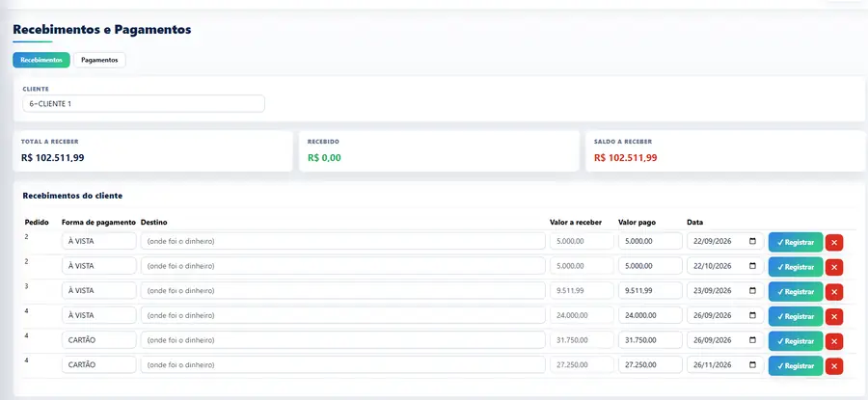Click Valor pago field showing 24.000,00
This screenshot has width=868, height=400.
click(x=650, y=315)
